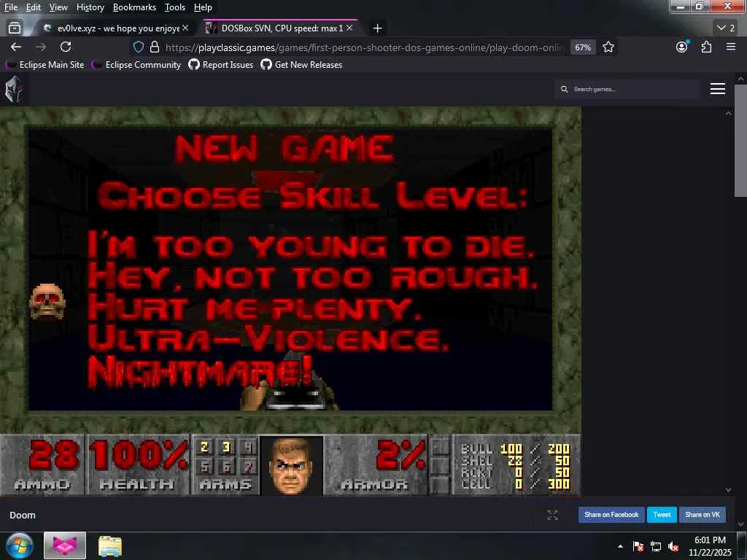This screenshot has width=747, height=560.
Task: Click the skull menu cursor
Action: tap(47, 301)
